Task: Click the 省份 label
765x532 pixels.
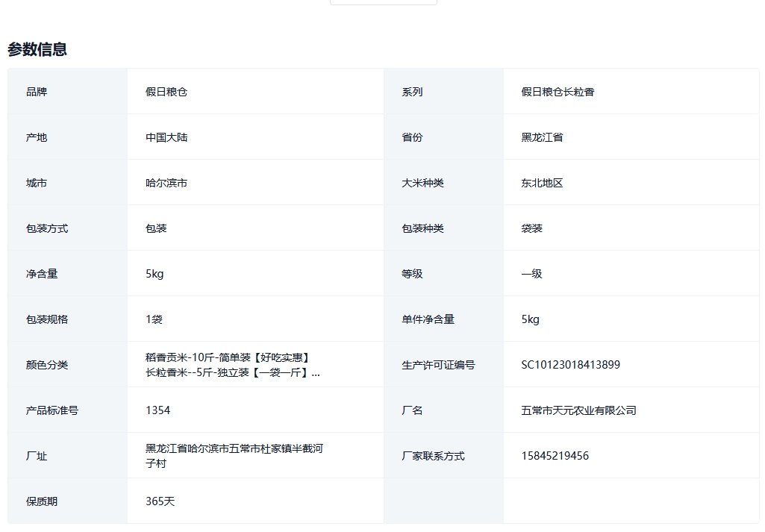Action: coord(412,137)
